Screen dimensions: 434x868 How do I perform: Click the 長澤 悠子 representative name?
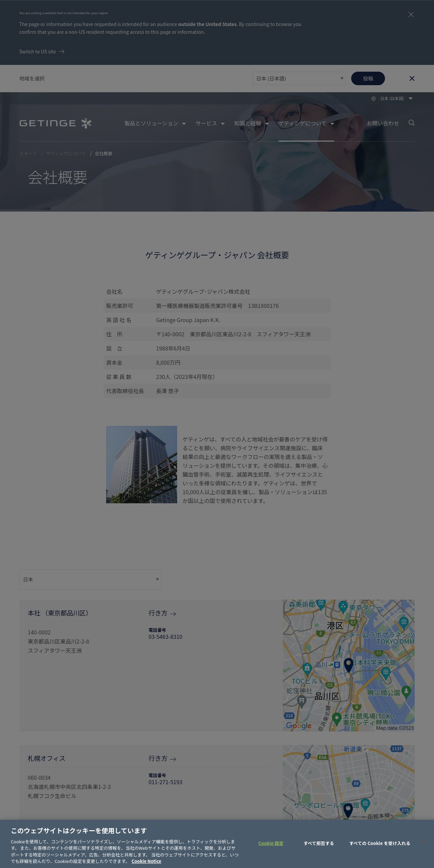pos(167,391)
